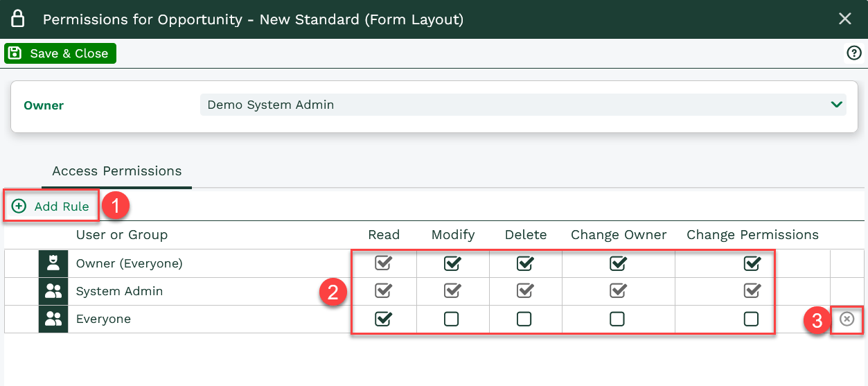The height and width of the screenshot is (386, 868).
Task: Click the Owner (Everyone) user icon
Action: click(x=53, y=263)
